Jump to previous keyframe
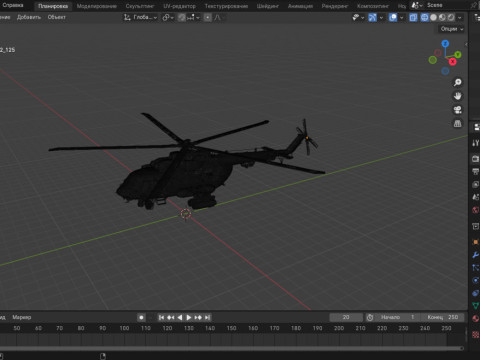Screen dimensions: 480x360 171,317
